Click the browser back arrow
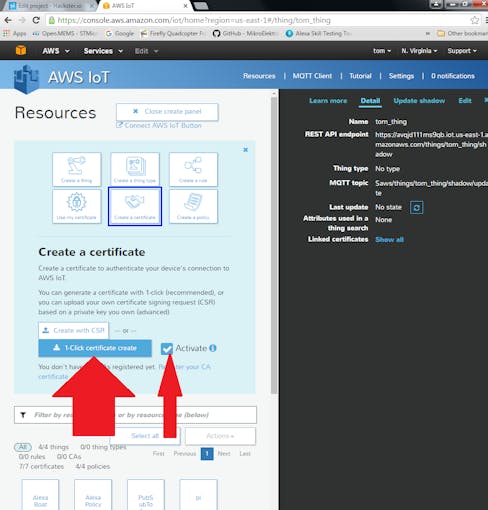 point(8,20)
